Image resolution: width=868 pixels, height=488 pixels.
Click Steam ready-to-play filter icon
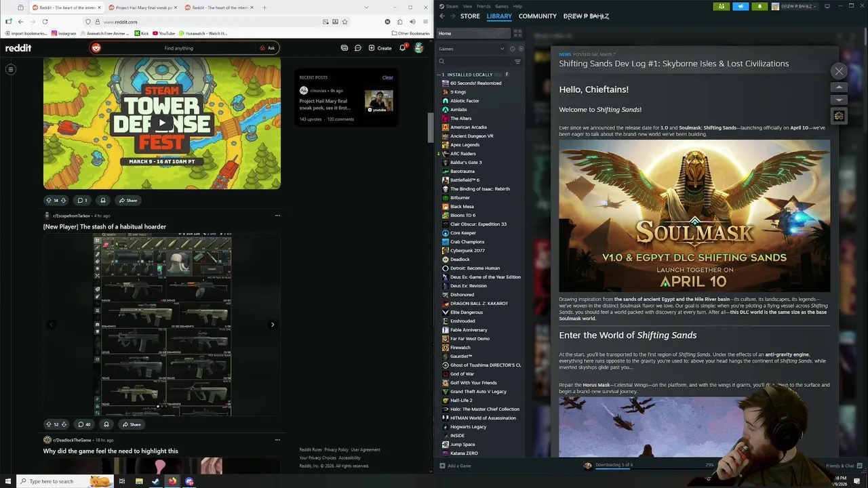tap(521, 49)
